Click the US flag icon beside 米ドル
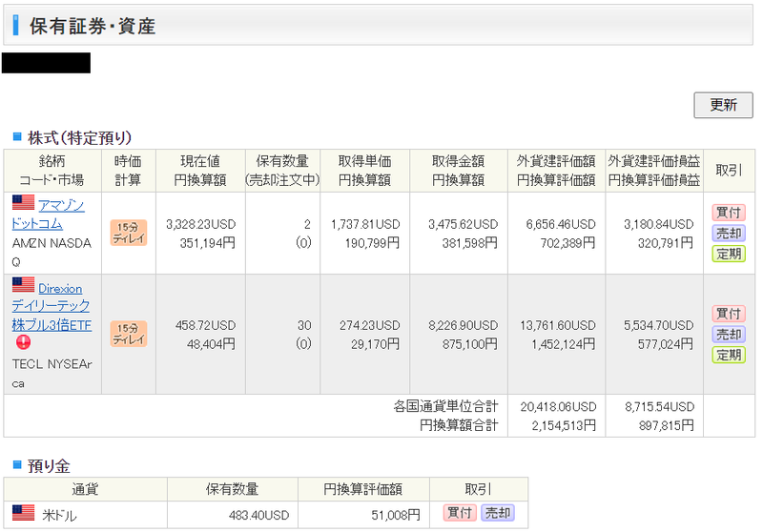The width and height of the screenshot is (763, 532). click(23, 513)
